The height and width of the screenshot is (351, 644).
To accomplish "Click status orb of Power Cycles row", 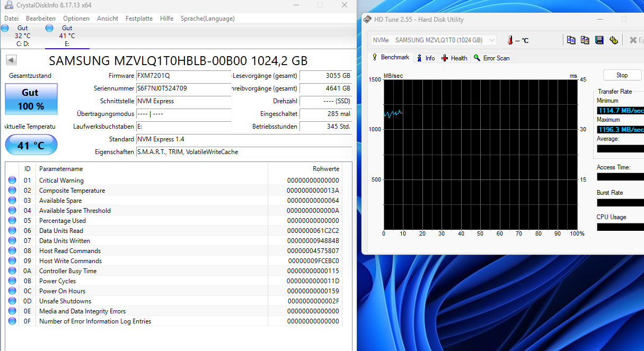I will (12, 281).
